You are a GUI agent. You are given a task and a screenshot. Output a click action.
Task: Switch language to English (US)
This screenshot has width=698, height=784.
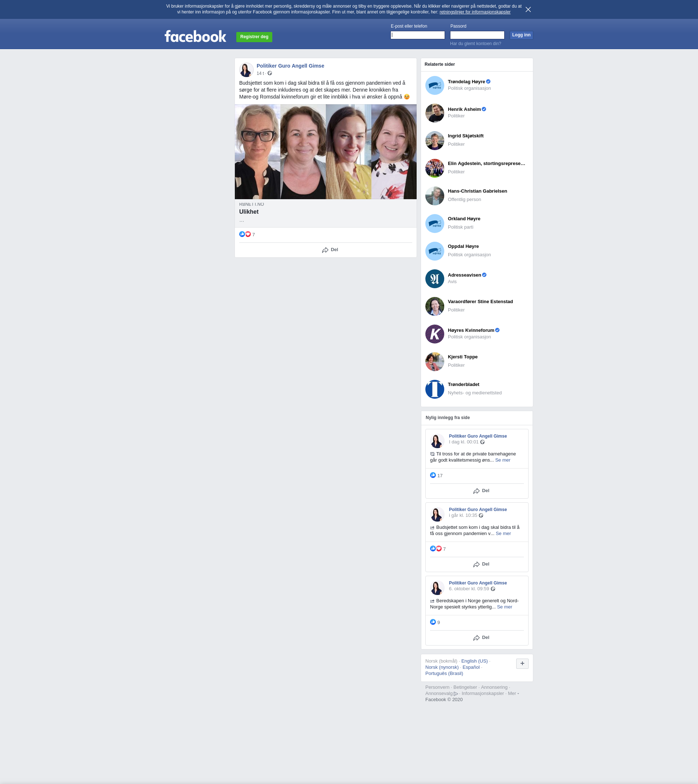click(474, 661)
